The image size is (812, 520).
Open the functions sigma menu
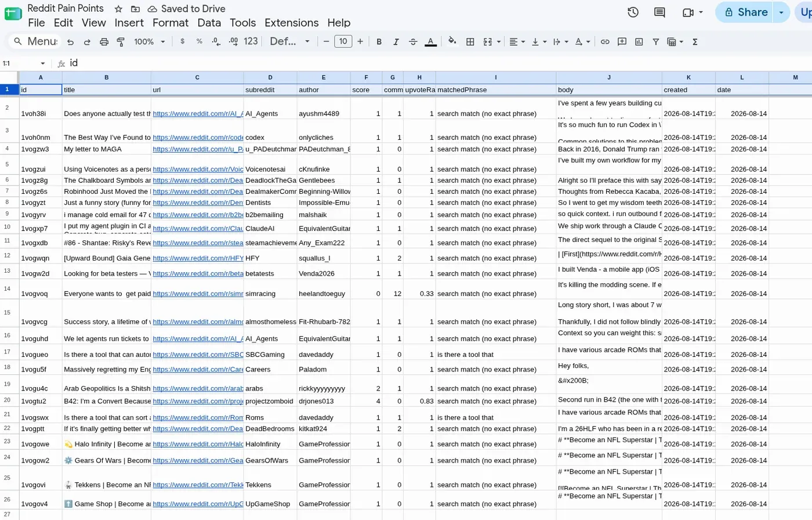(x=695, y=42)
